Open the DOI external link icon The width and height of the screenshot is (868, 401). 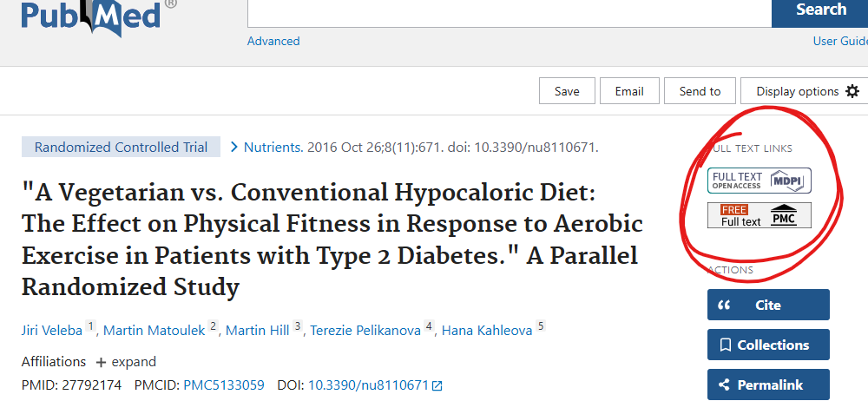pyautogui.click(x=437, y=385)
